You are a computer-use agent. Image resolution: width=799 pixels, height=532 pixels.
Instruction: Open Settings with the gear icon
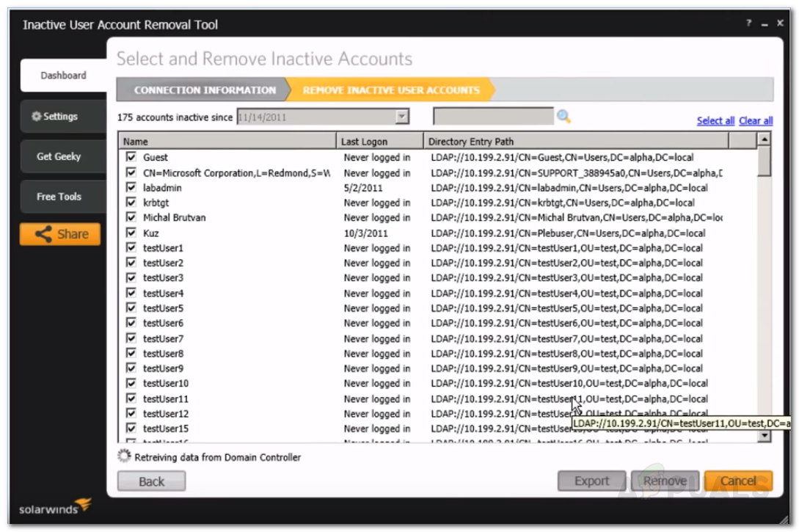coord(36,117)
